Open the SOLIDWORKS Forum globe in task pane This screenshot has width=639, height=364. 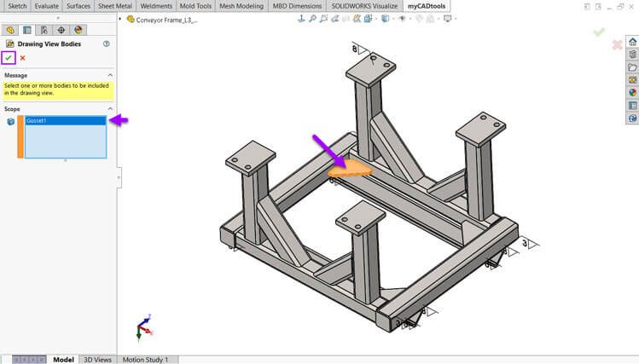[x=632, y=118]
